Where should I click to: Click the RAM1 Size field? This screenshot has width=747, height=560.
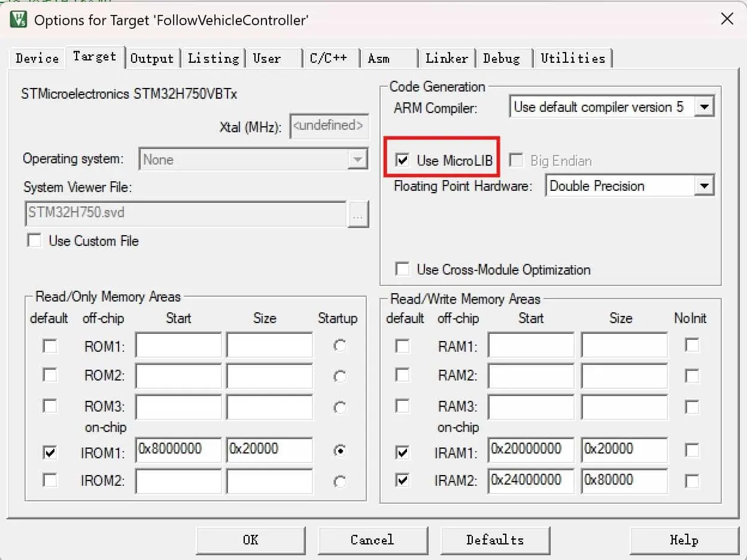(x=624, y=346)
